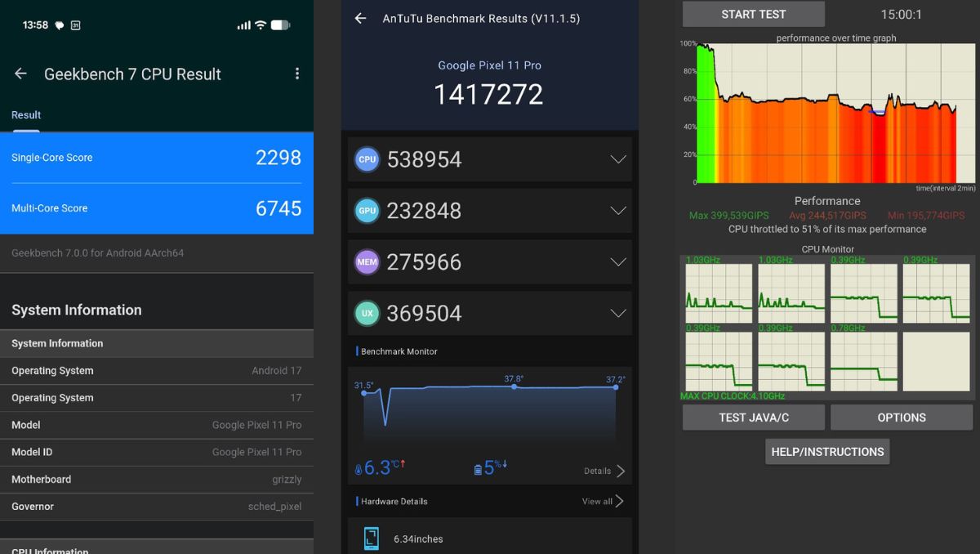Open benchmark monitor Details
Viewport: 980px width, 554px height.
click(604, 471)
